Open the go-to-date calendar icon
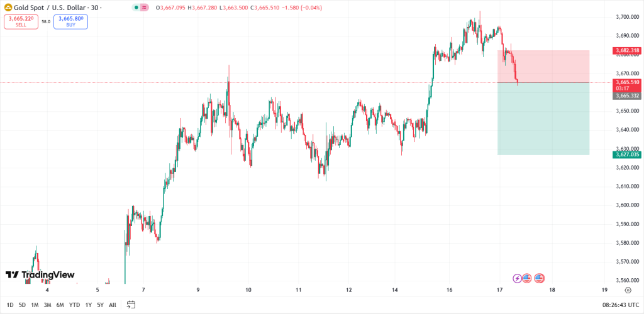The image size is (644, 314). [x=131, y=305]
